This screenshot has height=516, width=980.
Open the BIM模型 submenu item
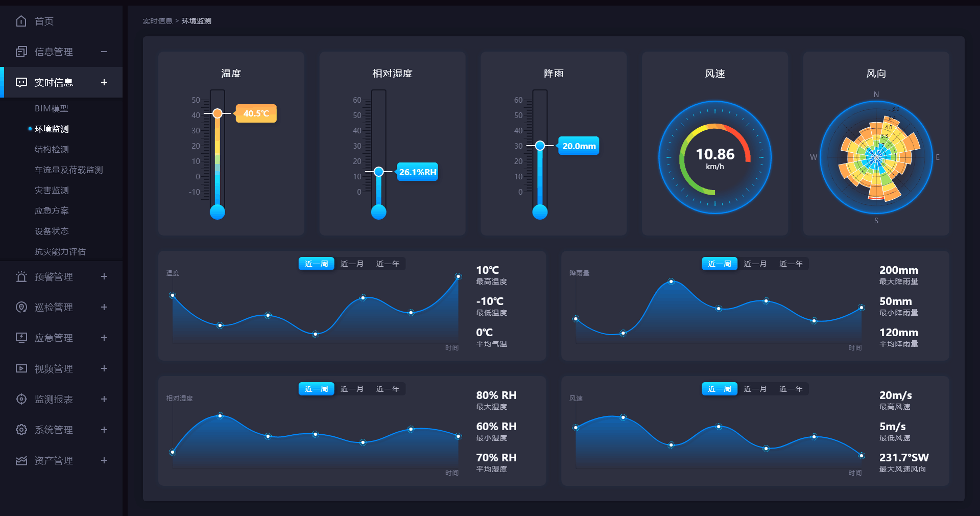51,108
